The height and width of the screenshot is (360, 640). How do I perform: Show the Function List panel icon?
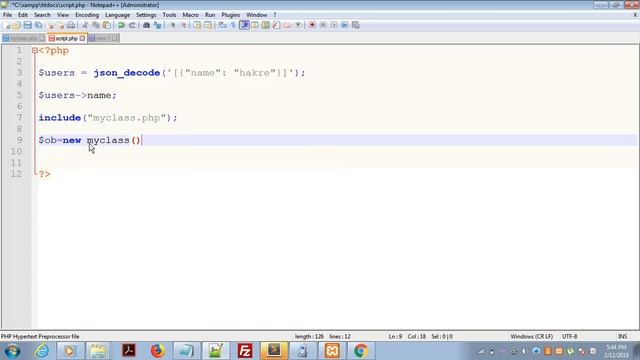click(x=276, y=25)
